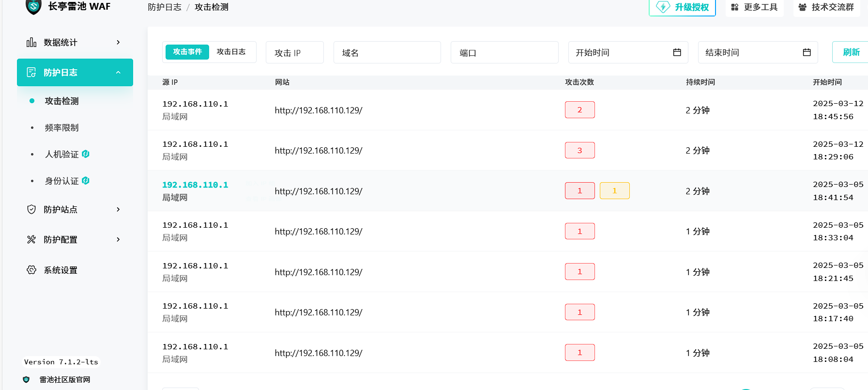
Task: Click the yellow attack count badge
Action: click(614, 191)
